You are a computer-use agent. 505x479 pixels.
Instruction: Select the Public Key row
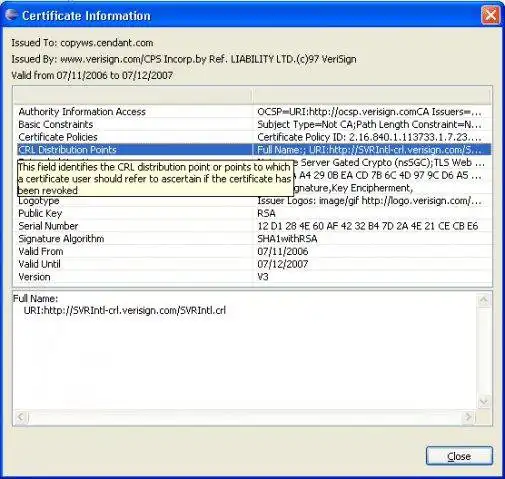pos(253,213)
